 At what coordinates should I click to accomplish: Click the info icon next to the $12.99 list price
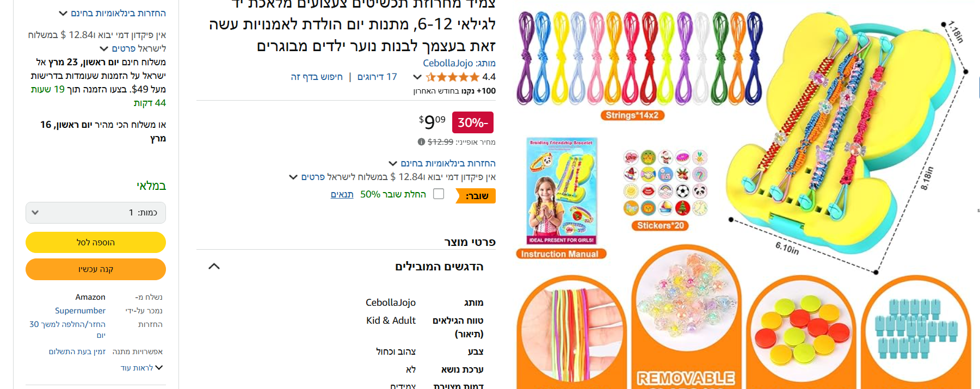click(421, 142)
